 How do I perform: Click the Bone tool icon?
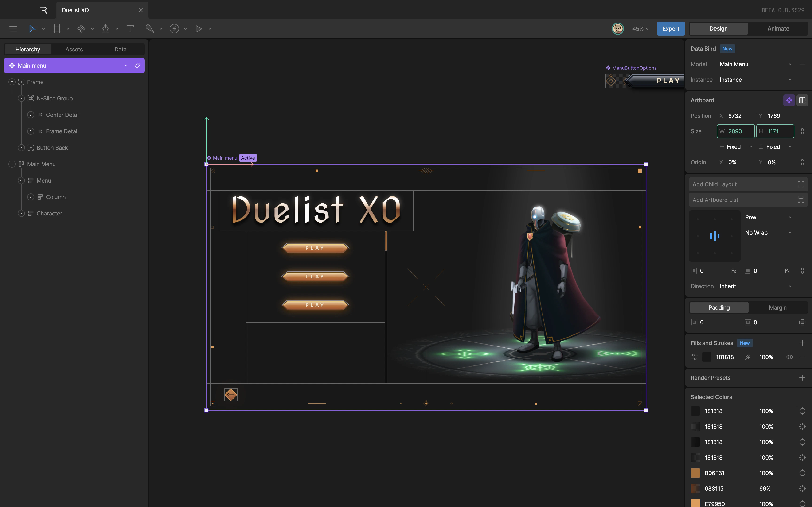(x=150, y=29)
